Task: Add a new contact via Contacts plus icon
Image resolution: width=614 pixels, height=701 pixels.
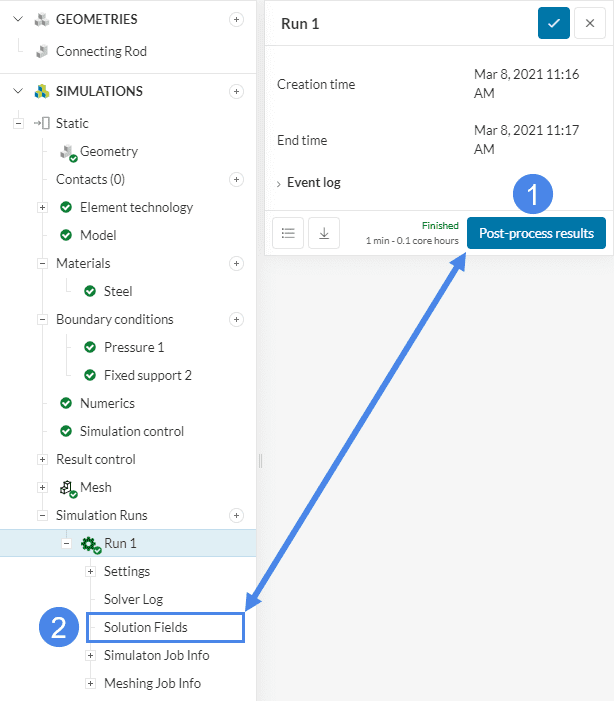Action: pos(236,180)
